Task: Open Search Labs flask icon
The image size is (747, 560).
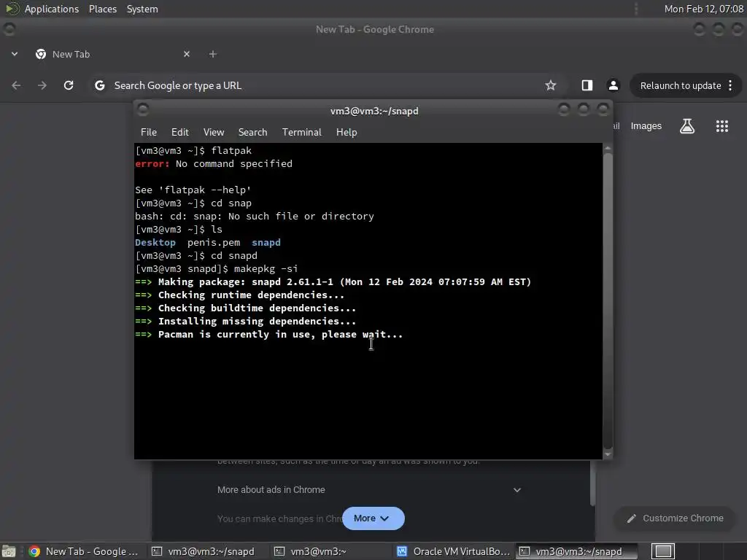Action: [687, 126]
